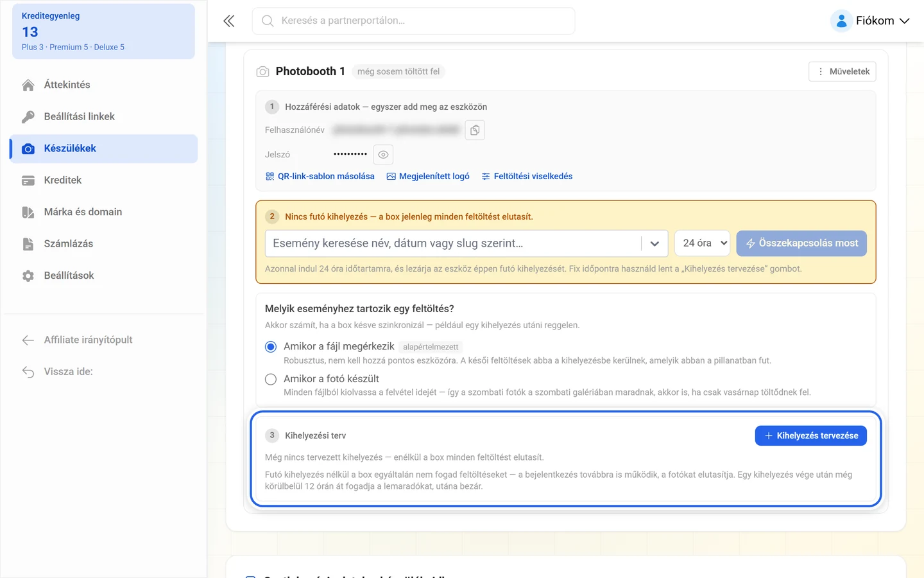Click 'QR-link-sablon másolása' link
Screen dimensions: 924x578
coord(320,177)
